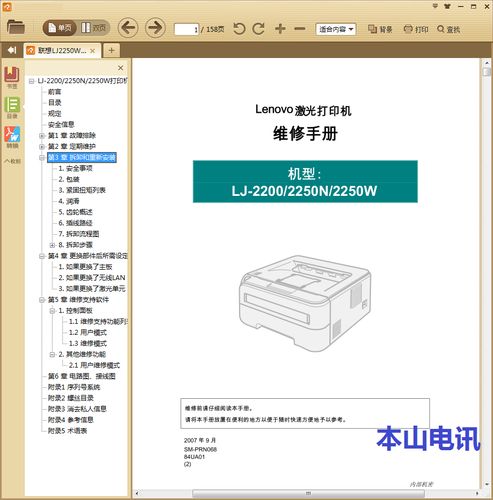The height and width of the screenshot is (500, 493).
Task: Switch to double page view (双页)
Action: 94,28
